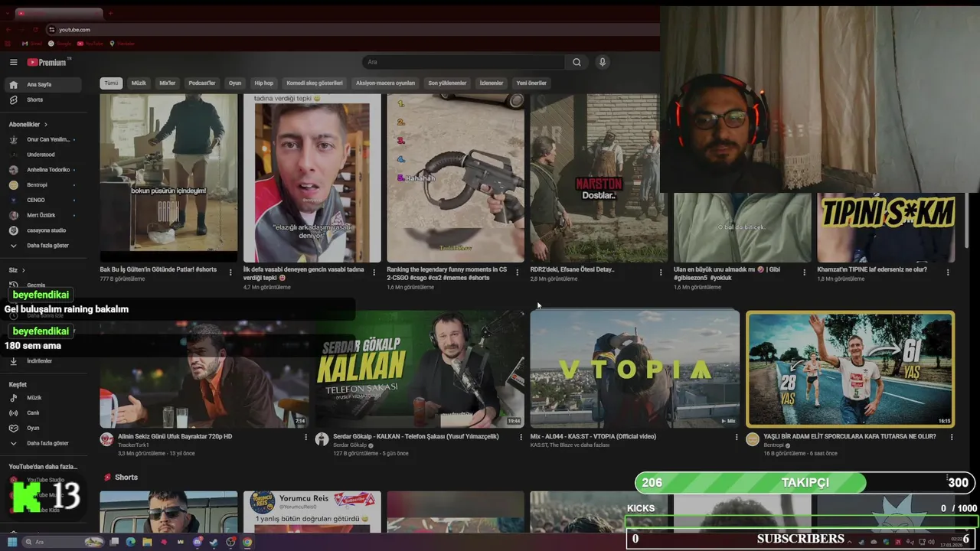Play the 28 yaş vs 61 yaş thumbnail
Viewport: 980px width, 551px height.
[850, 369]
